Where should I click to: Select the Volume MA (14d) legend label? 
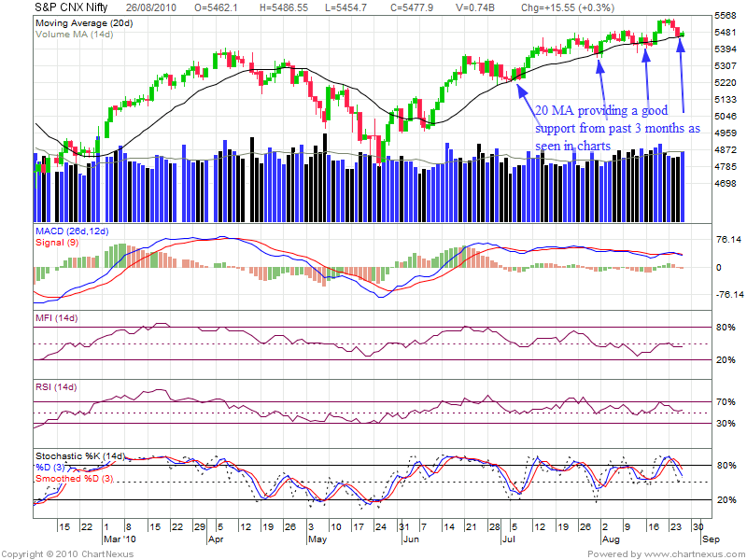pos(73,34)
